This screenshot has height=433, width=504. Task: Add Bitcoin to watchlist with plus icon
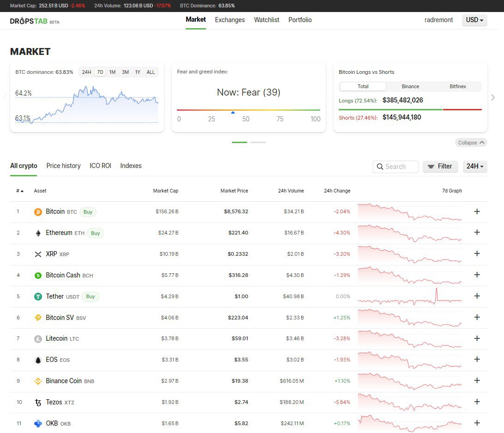pos(477,211)
